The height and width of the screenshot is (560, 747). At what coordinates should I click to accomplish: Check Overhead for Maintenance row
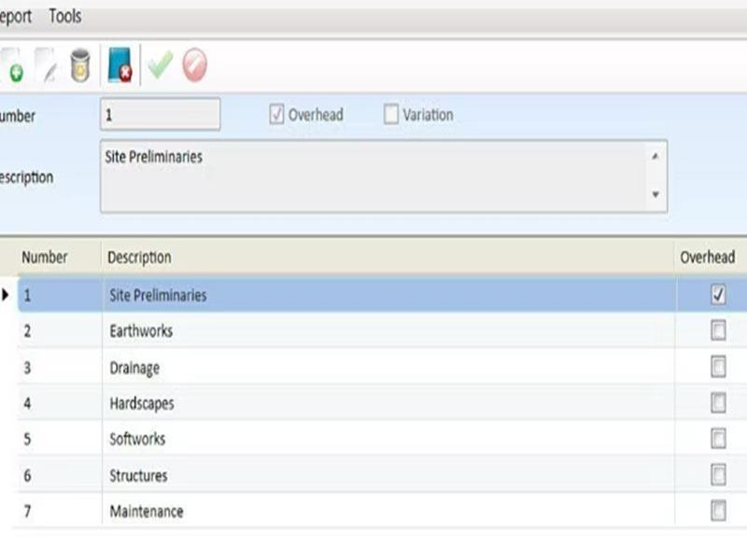[718, 511]
